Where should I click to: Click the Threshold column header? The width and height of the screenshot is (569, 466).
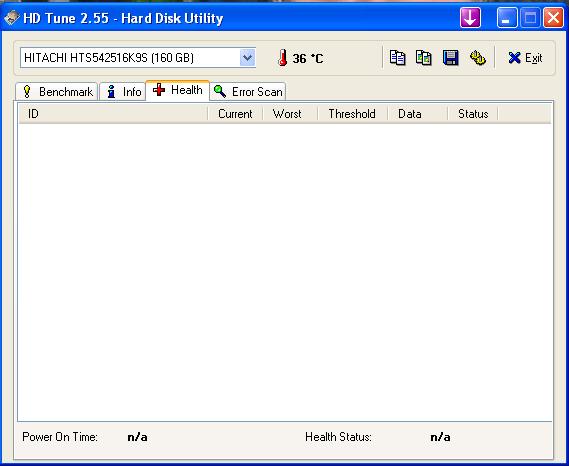tap(352, 114)
